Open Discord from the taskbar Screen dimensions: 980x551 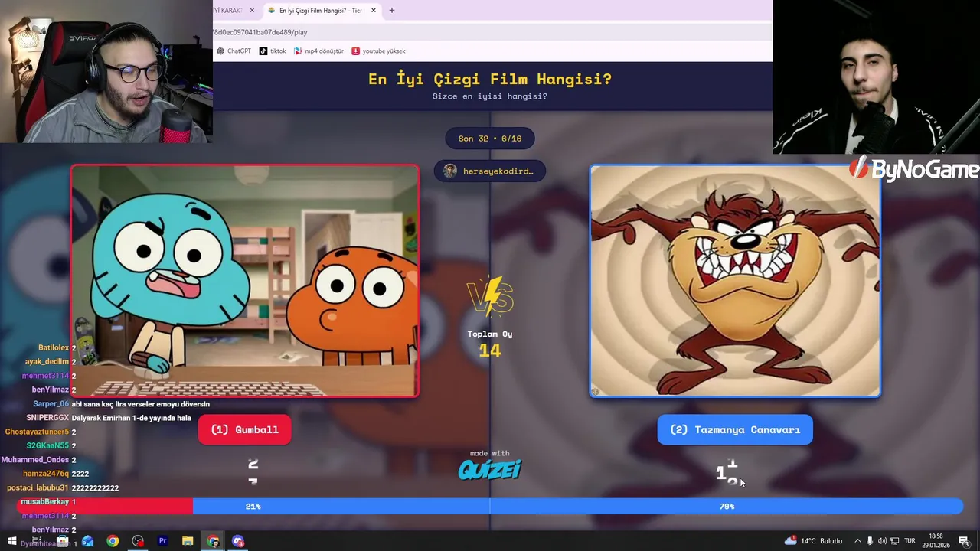click(238, 541)
